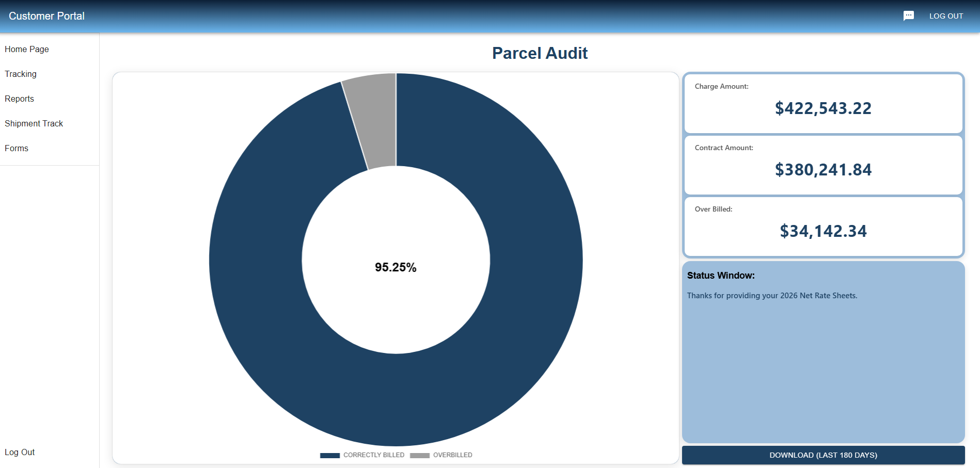Open the Reports sidebar item
The image size is (980, 468).
coord(20,99)
